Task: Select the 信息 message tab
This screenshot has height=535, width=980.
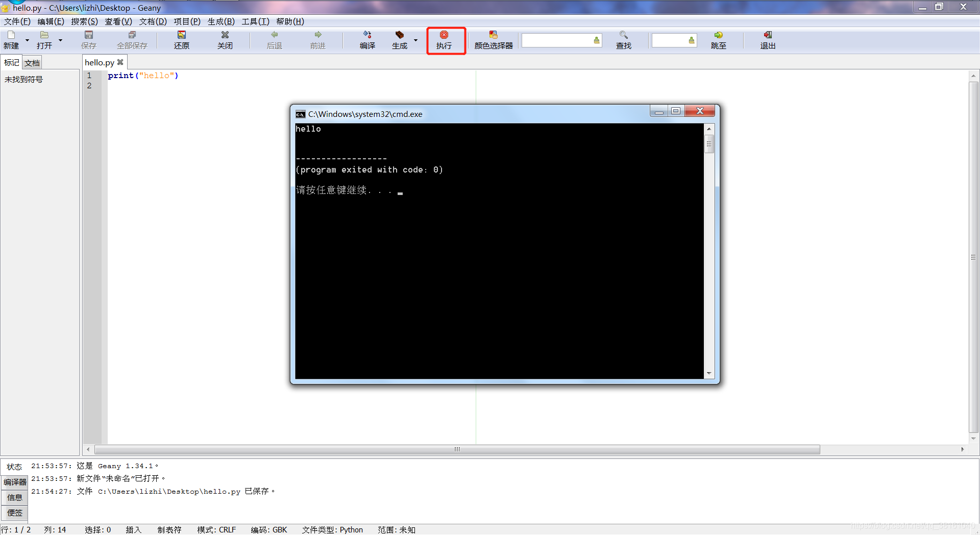Action: click(15, 498)
